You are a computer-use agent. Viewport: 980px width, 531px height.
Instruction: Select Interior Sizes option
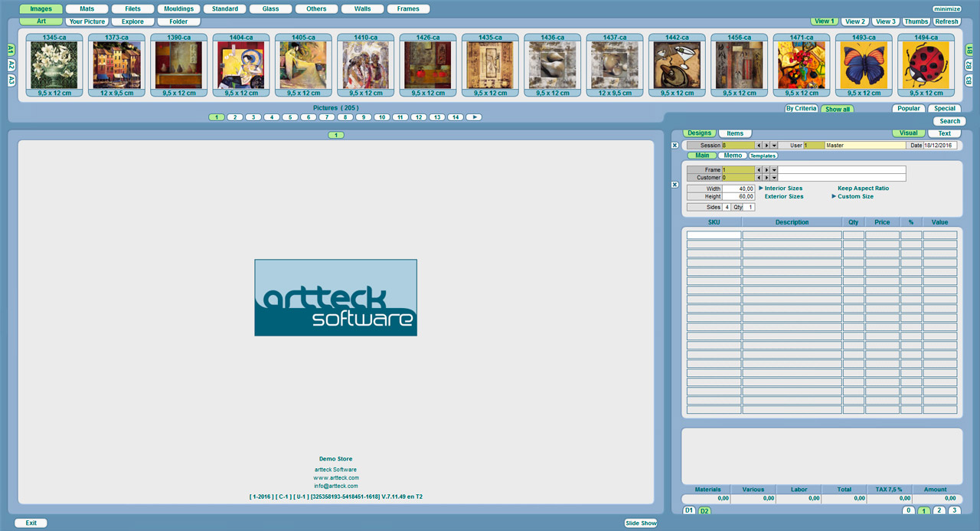(783, 188)
